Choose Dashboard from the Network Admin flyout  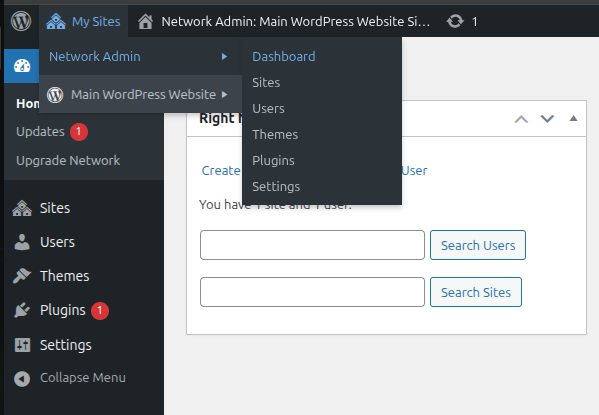[x=284, y=57]
